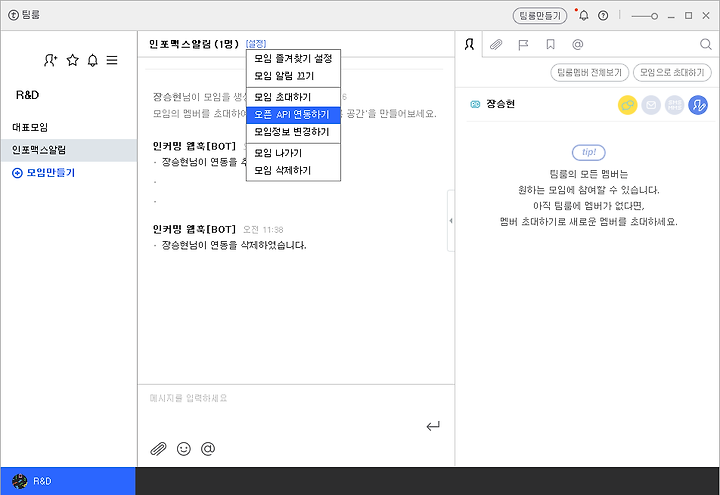This screenshot has height=495, width=720.
Task: Send message with the enter arrow icon
Action: [433, 427]
